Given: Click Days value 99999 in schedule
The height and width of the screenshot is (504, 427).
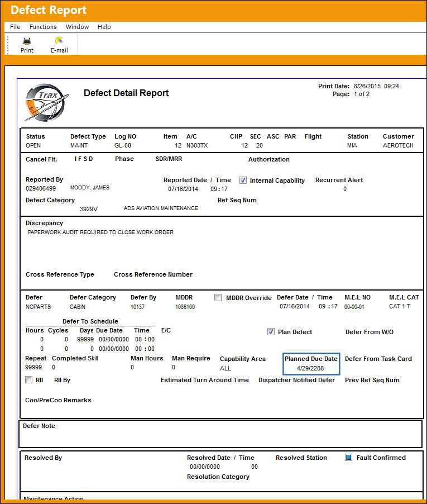Looking at the screenshot, I should pos(85,339).
